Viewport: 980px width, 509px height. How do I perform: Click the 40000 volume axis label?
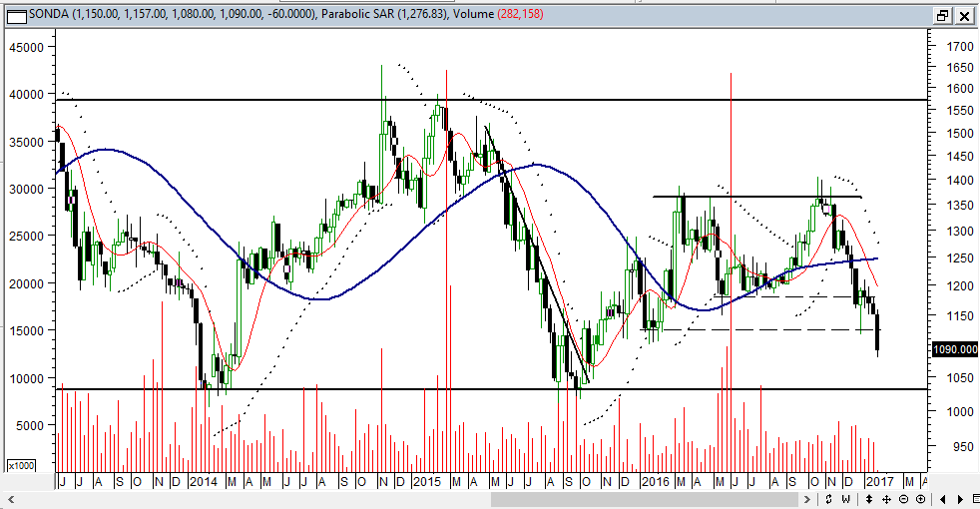26,95
